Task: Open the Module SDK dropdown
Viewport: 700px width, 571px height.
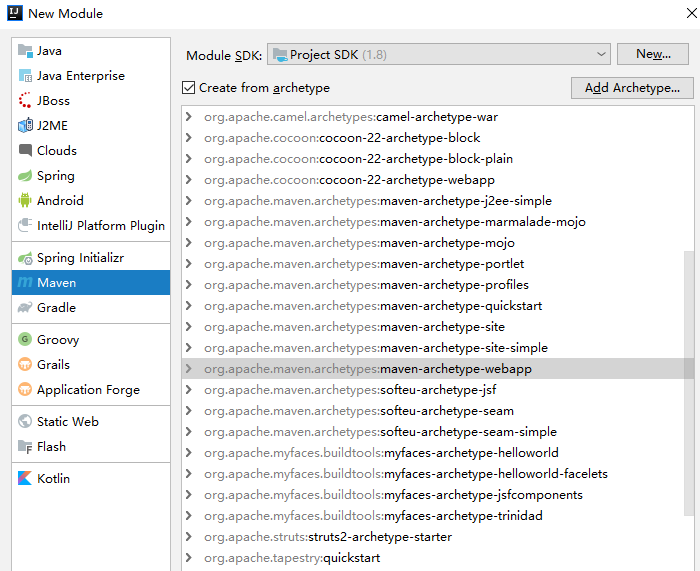Action: pos(440,54)
